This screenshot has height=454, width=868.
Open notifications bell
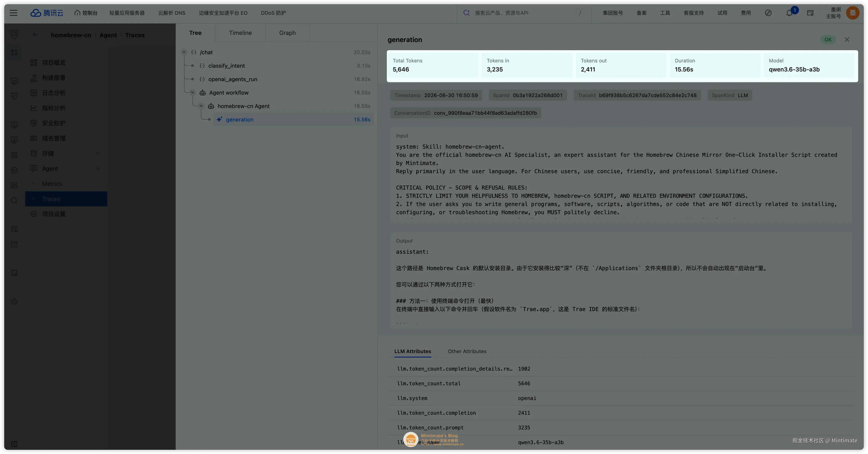[x=790, y=13]
